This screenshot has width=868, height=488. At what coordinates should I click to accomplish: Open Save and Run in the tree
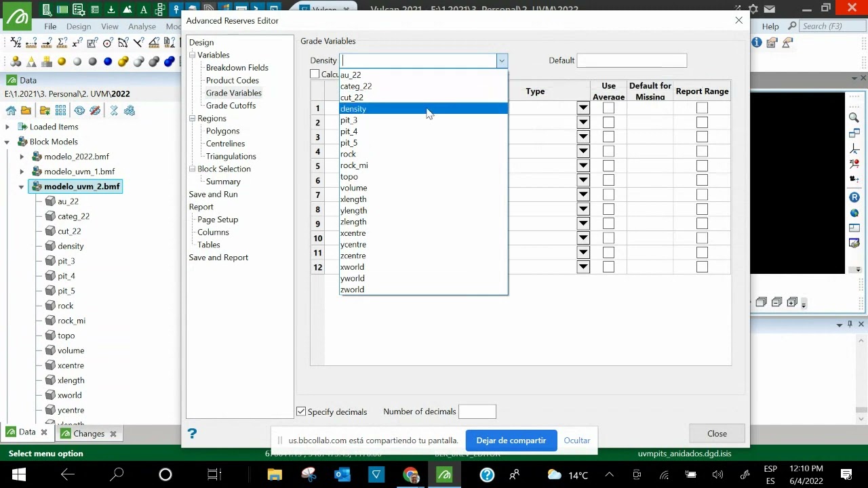(213, 195)
